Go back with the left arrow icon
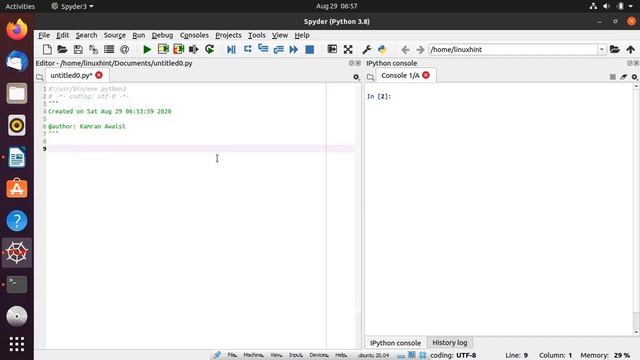640x360 pixels. pyautogui.click(x=405, y=49)
